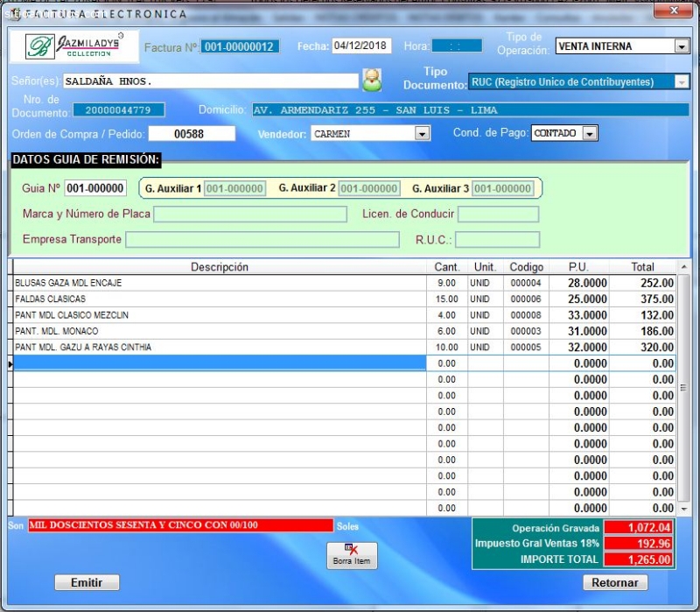
Task: Click the G. Auxiliar 1 field
Action: point(234,188)
